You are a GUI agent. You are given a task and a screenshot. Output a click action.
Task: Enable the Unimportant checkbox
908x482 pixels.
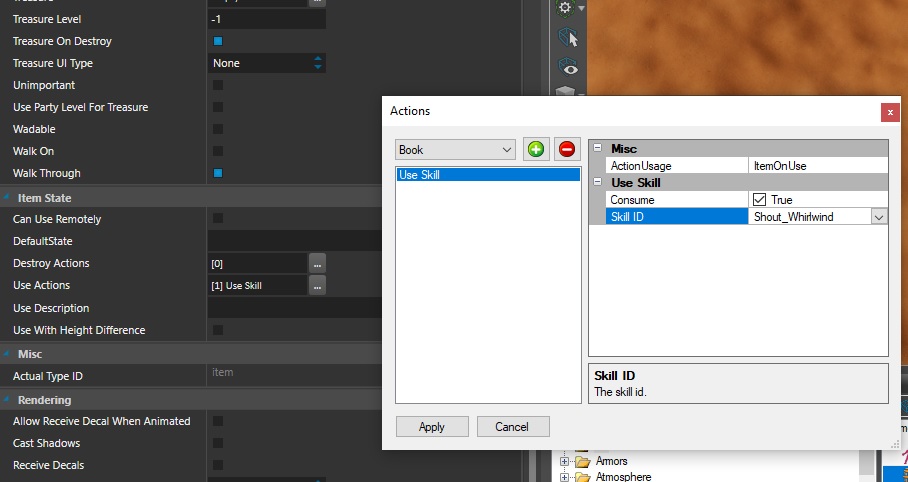[218, 85]
